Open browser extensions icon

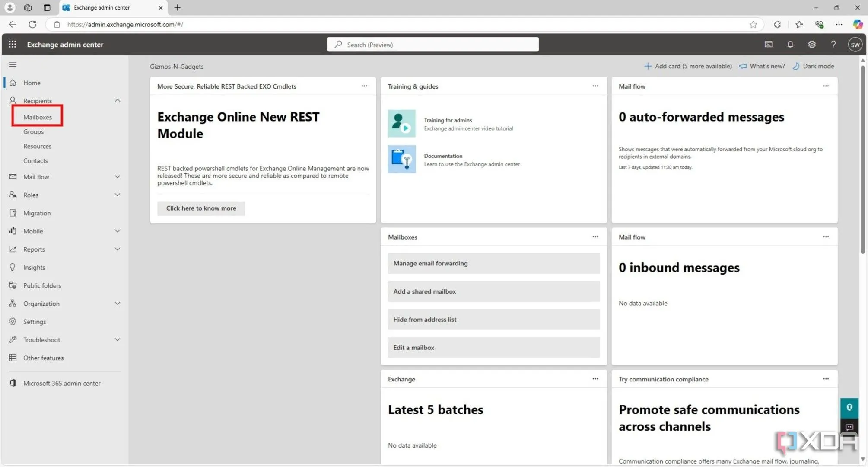pos(777,24)
